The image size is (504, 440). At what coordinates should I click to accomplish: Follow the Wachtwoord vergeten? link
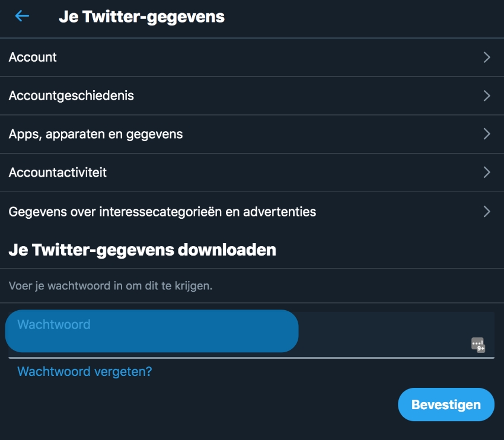(x=85, y=372)
